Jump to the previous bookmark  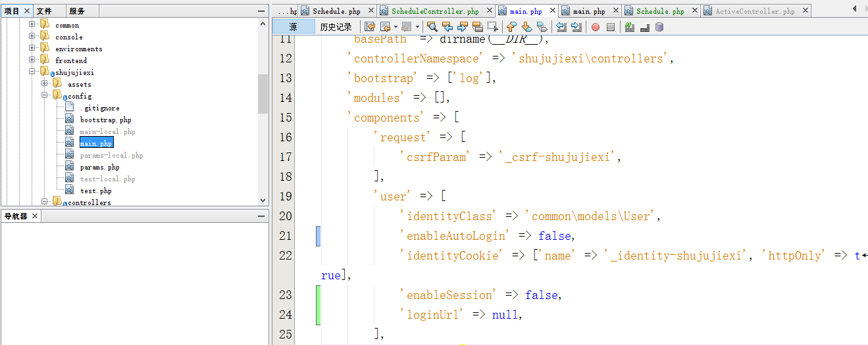pos(511,27)
